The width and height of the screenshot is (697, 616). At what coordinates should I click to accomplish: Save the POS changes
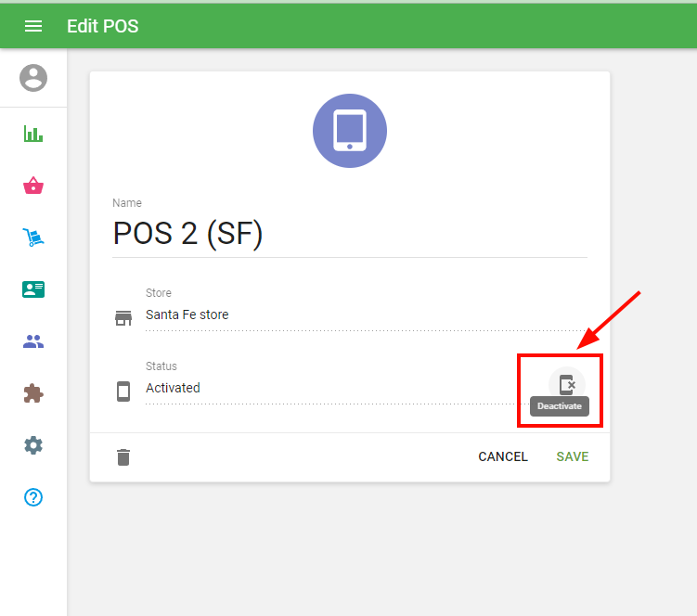(572, 456)
